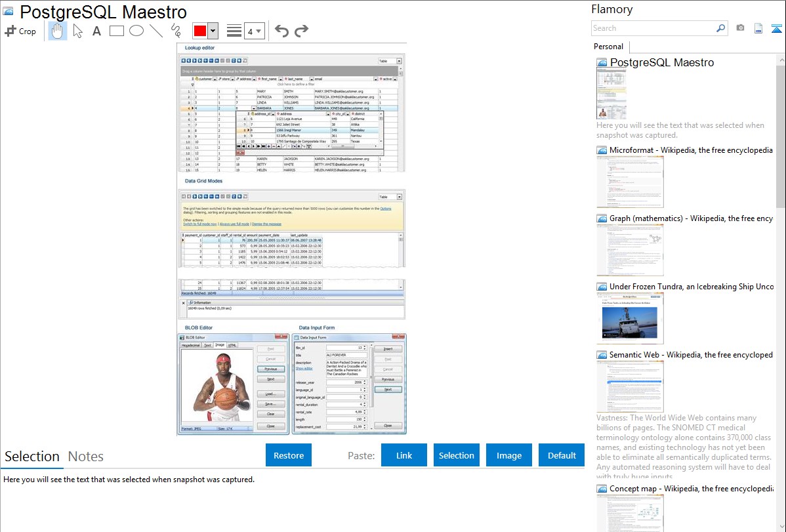Click the Restore button
Viewport: 786px width, 532px height.
[289, 455]
